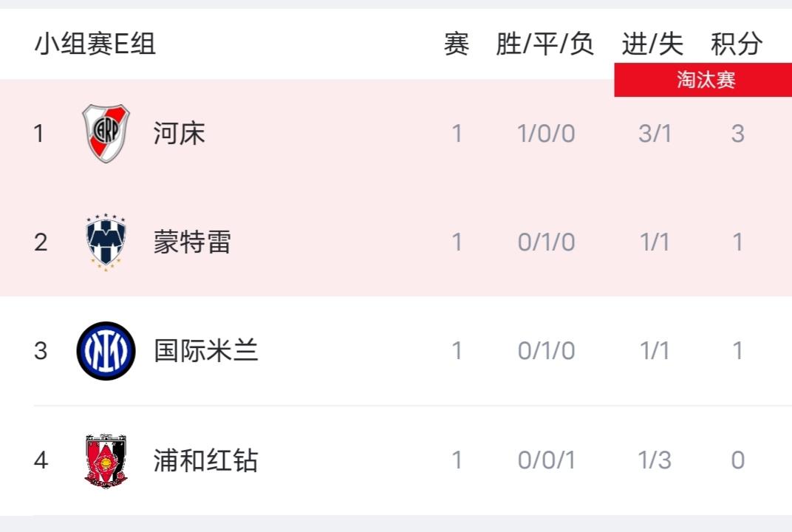Click the Urawa Red Diamonds crest
792x532 pixels.
point(106,460)
